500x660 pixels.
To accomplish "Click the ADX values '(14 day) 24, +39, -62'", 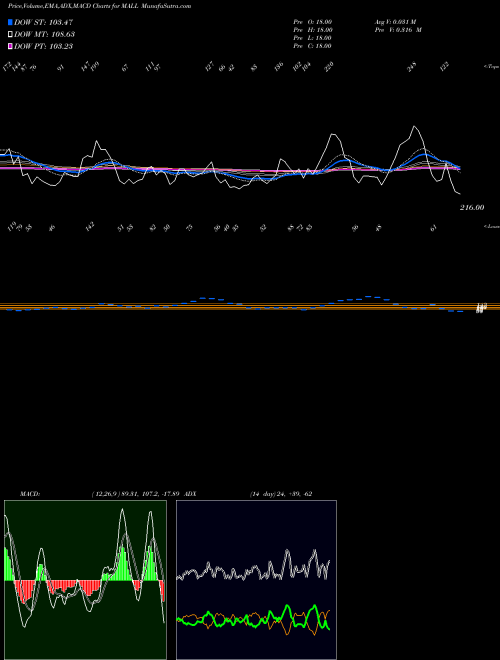I will click(281, 494).
